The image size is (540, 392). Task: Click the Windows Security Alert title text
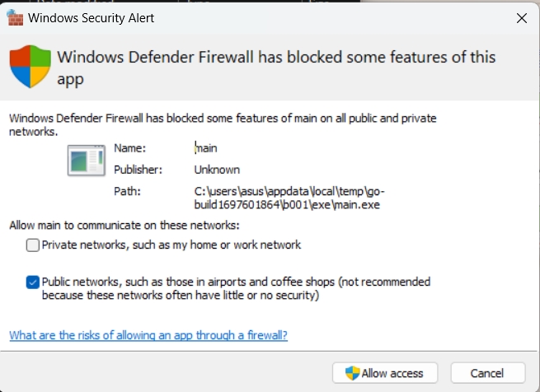click(92, 18)
